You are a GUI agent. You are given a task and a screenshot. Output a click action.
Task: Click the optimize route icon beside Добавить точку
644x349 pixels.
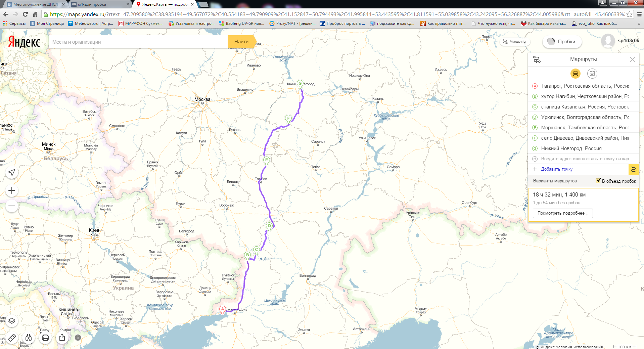coord(634,169)
